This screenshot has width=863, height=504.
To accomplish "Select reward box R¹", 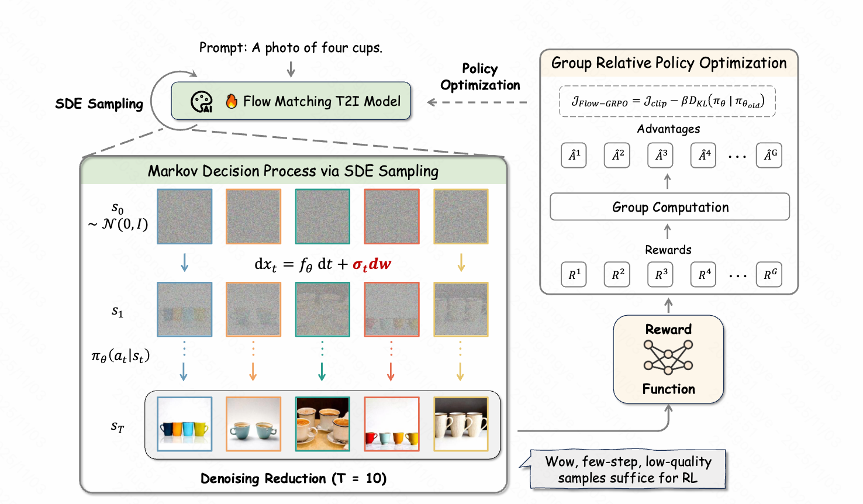I will [x=574, y=274].
